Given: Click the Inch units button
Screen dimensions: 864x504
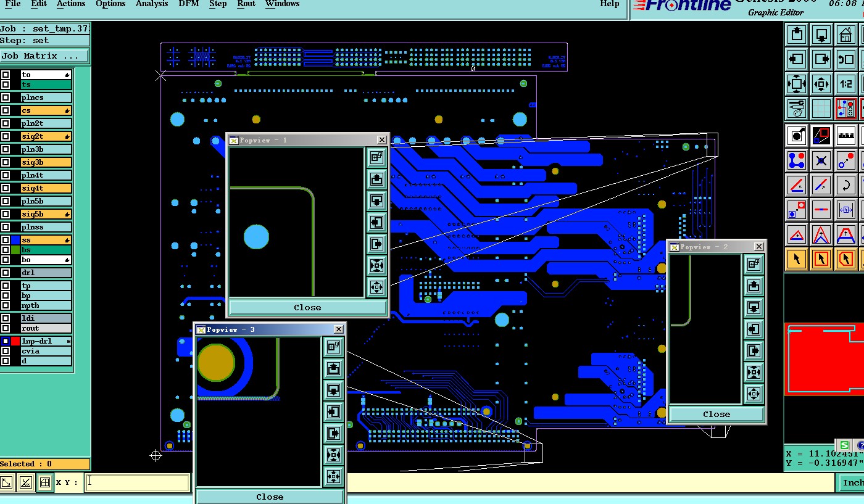Looking at the screenshot, I should coord(852,482).
